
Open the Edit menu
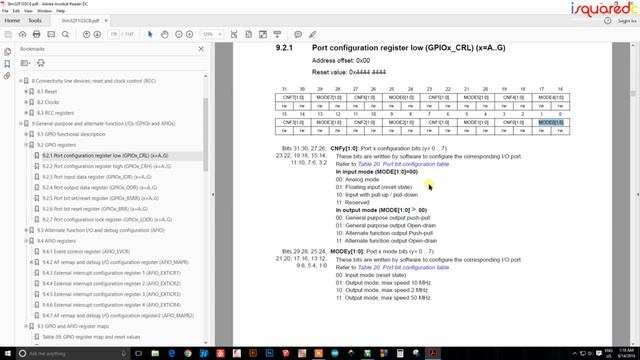(16, 11)
